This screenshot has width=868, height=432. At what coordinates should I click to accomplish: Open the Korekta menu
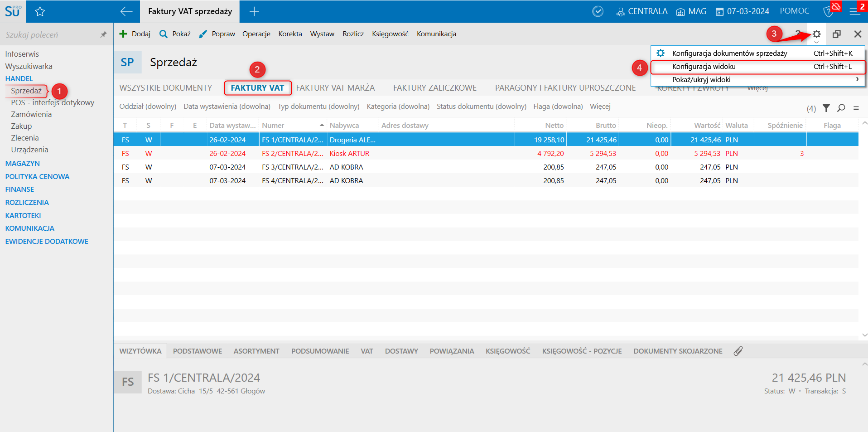point(290,34)
